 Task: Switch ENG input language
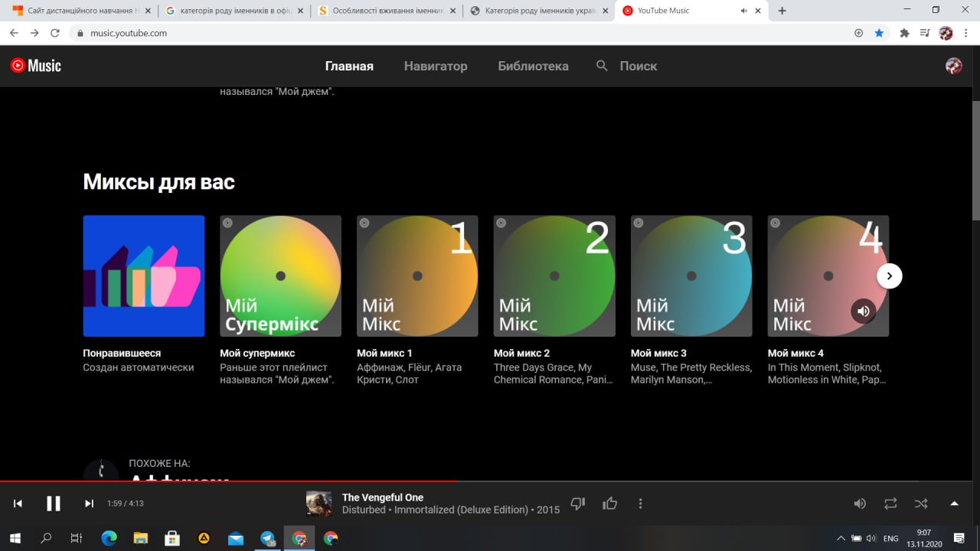pos(890,539)
